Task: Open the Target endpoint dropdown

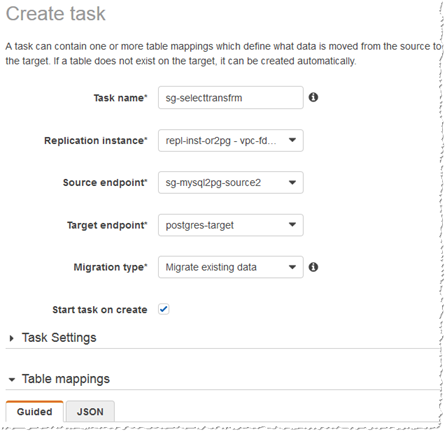Action: (x=231, y=225)
